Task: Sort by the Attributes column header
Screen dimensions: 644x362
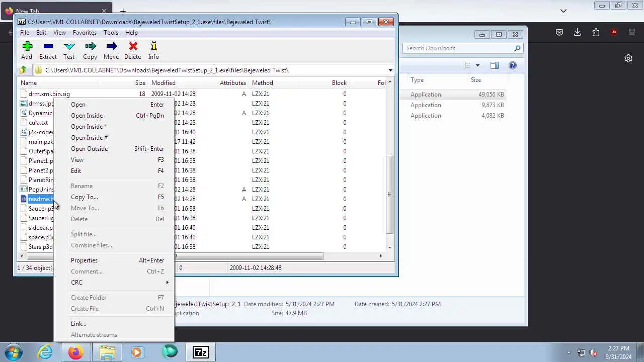Action: coord(232,83)
